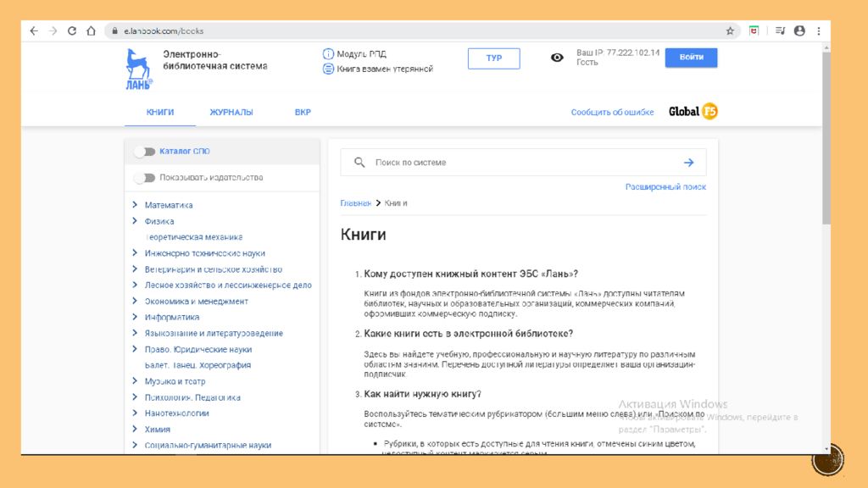Expand the Физика category
868x488 pixels.
pos(135,221)
